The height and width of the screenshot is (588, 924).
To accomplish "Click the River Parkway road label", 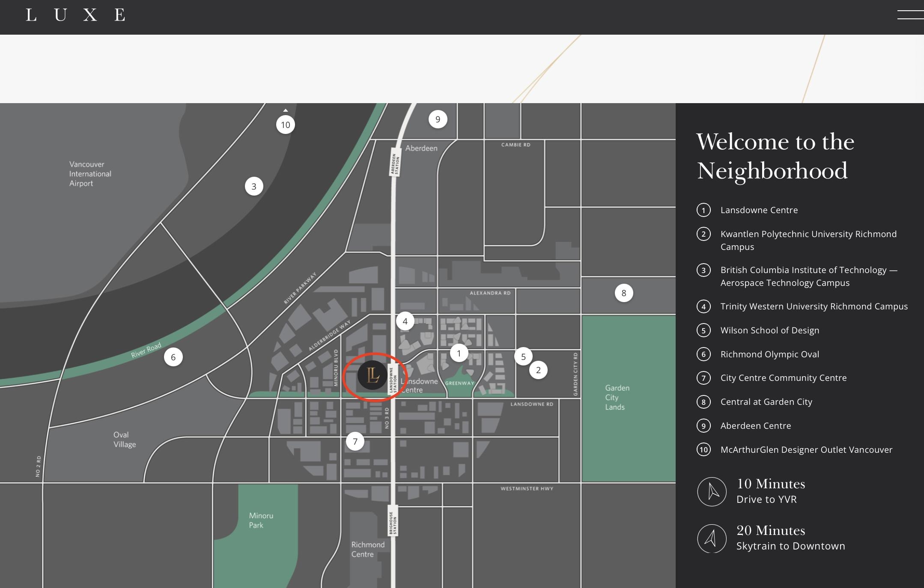I will pos(300,288).
